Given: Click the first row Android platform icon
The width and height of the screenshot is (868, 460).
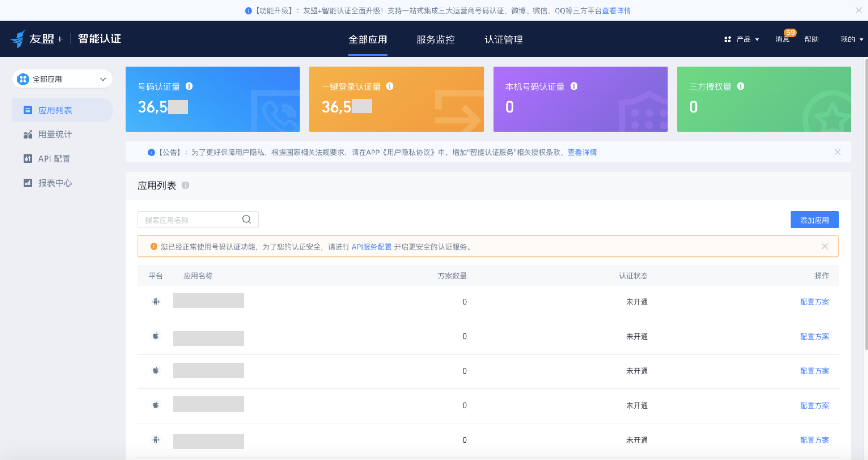Looking at the screenshot, I should point(156,302).
